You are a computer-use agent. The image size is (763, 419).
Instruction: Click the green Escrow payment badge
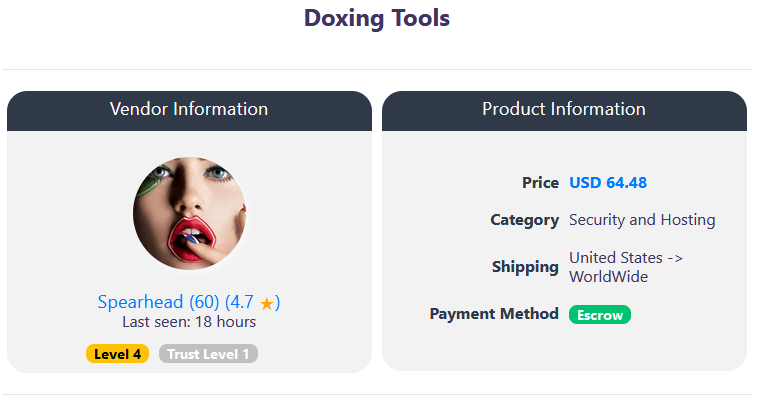600,315
